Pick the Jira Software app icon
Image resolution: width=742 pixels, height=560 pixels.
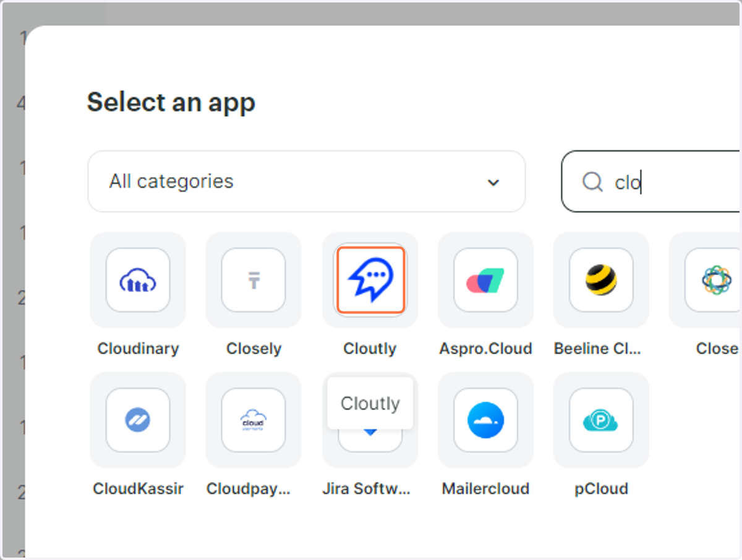coord(370,440)
